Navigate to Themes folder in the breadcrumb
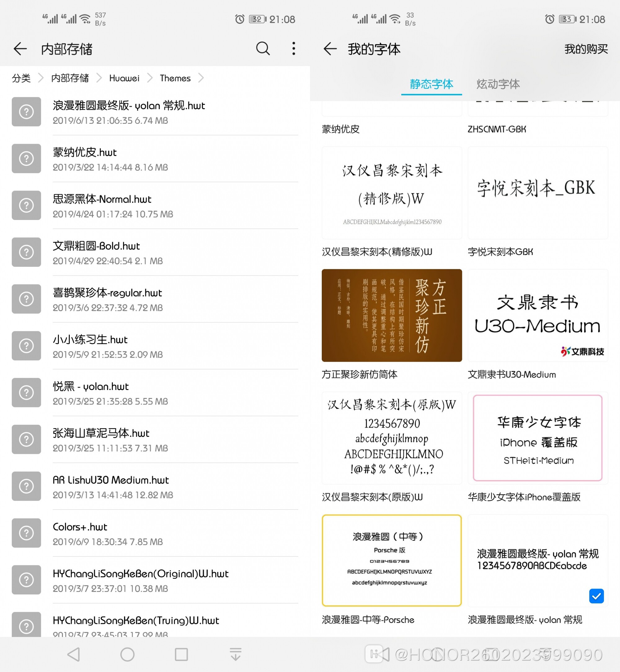 pyautogui.click(x=175, y=78)
